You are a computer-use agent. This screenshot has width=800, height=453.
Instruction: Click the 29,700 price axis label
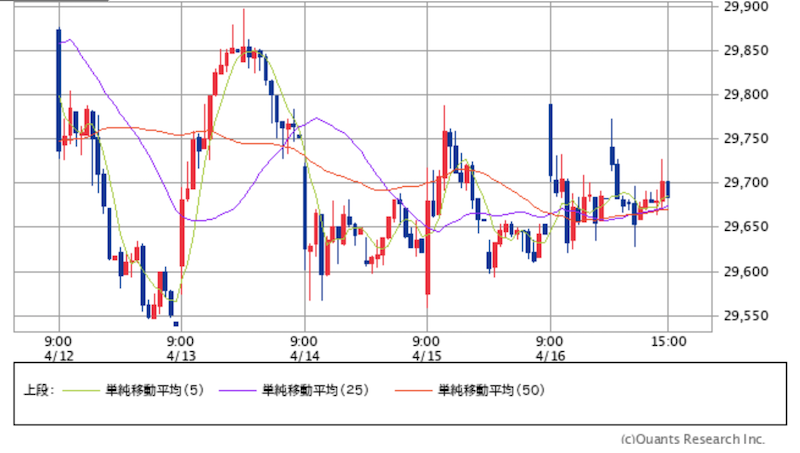[x=746, y=183]
